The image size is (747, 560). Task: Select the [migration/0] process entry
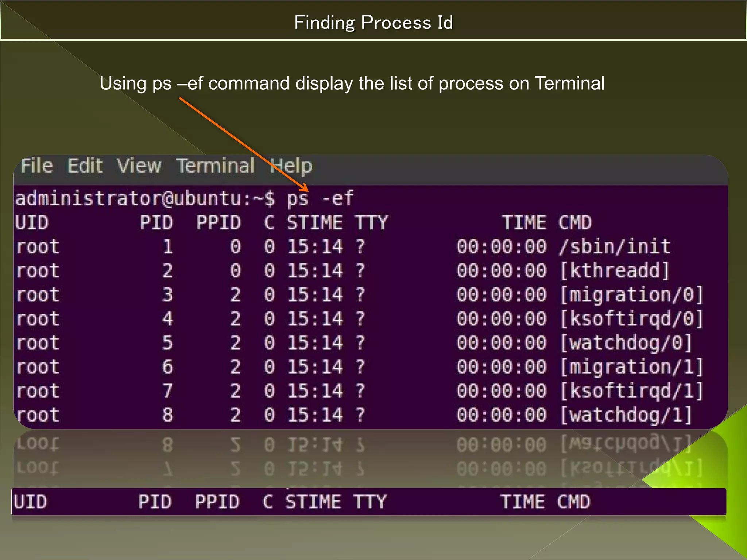click(x=631, y=295)
